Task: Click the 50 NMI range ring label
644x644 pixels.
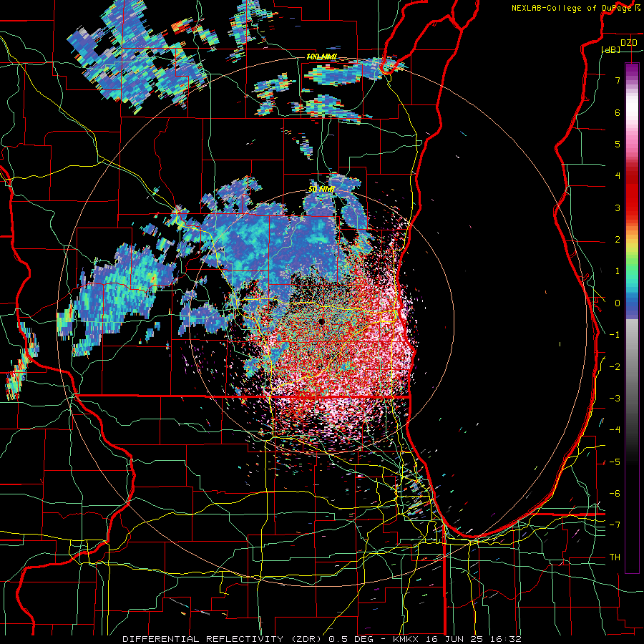Action: point(321,190)
